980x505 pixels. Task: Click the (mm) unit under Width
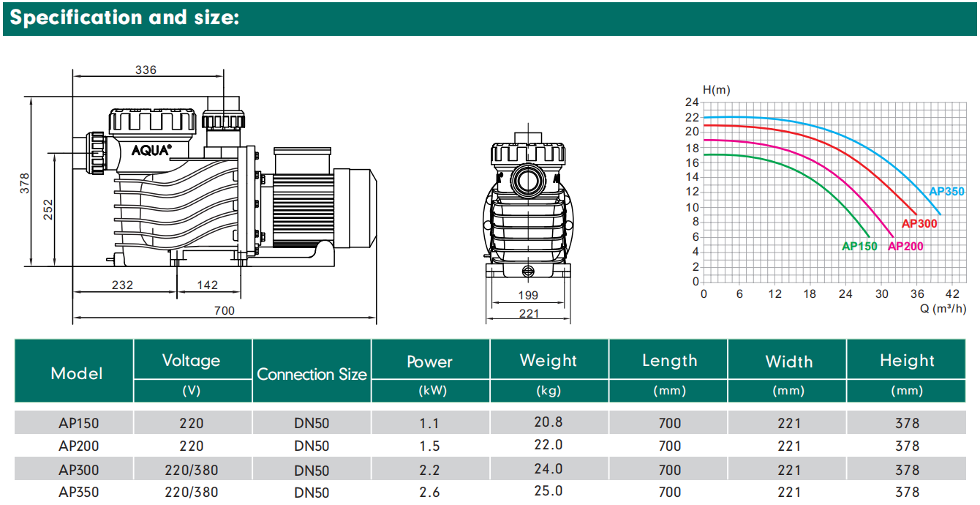click(x=789, y=391)
